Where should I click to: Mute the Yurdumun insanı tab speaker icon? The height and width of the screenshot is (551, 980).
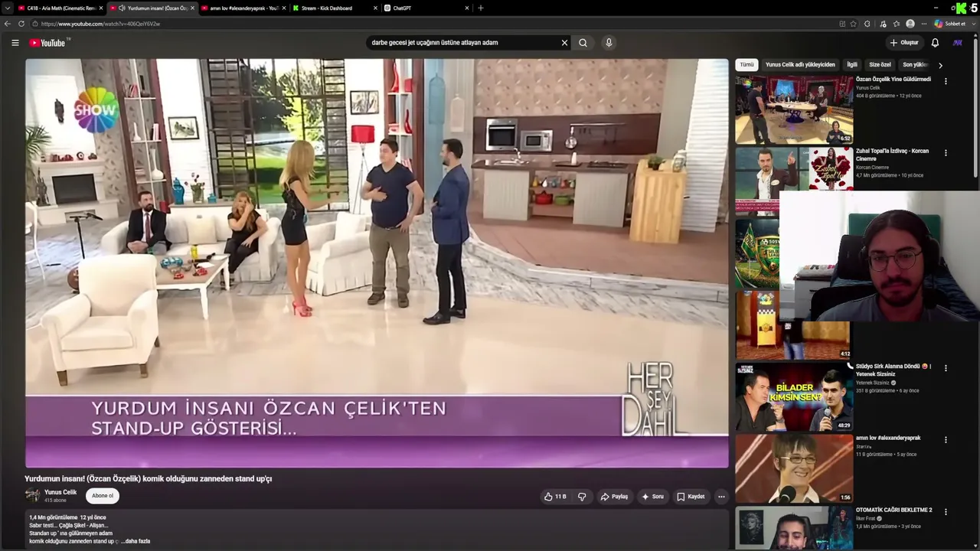pyautogui.click(x=122, y=8)
